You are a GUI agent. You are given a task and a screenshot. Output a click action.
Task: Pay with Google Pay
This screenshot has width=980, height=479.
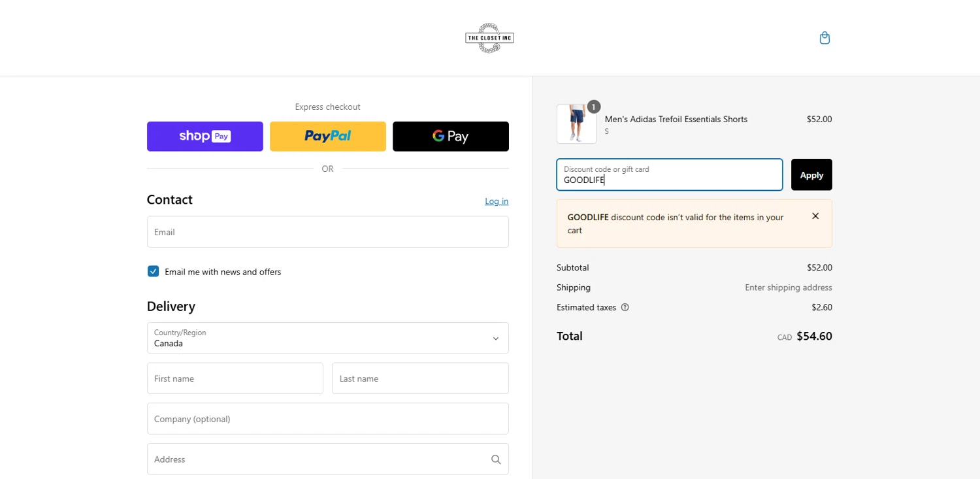coord(451,137)
